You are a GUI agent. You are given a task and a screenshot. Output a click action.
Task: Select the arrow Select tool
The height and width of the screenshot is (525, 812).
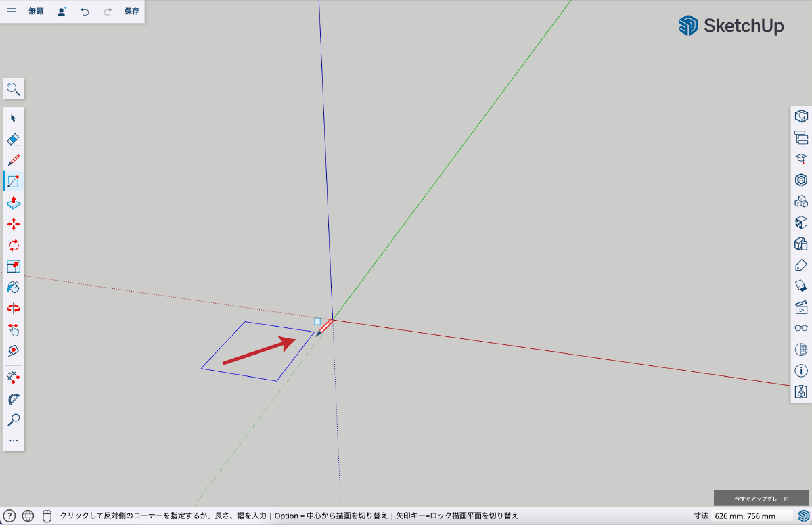pos(13,118)
